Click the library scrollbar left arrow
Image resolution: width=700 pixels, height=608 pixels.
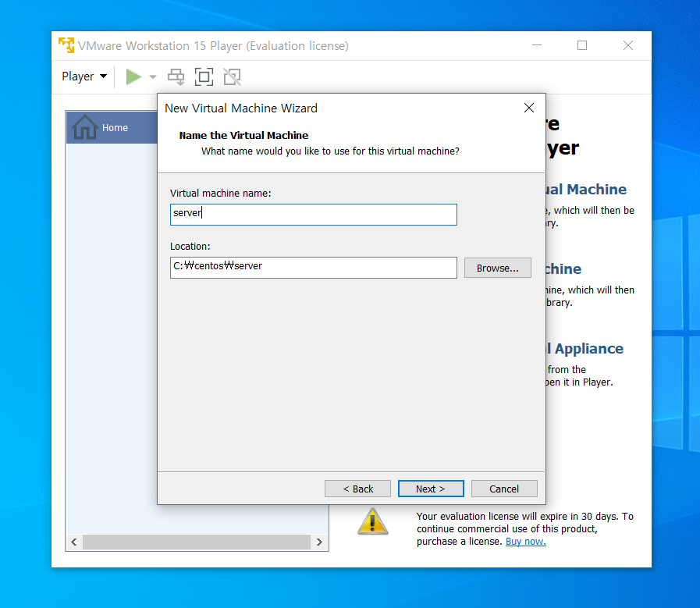(74, 542)
